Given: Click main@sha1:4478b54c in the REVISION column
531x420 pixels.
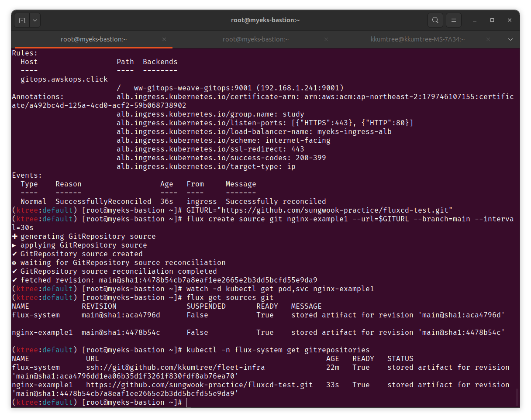Looking at the screenshot, I should pyautogui.click(x=121, y=332).
